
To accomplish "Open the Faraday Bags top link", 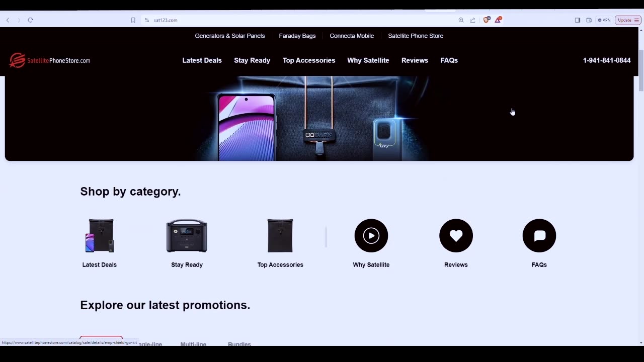I will 297,36.
